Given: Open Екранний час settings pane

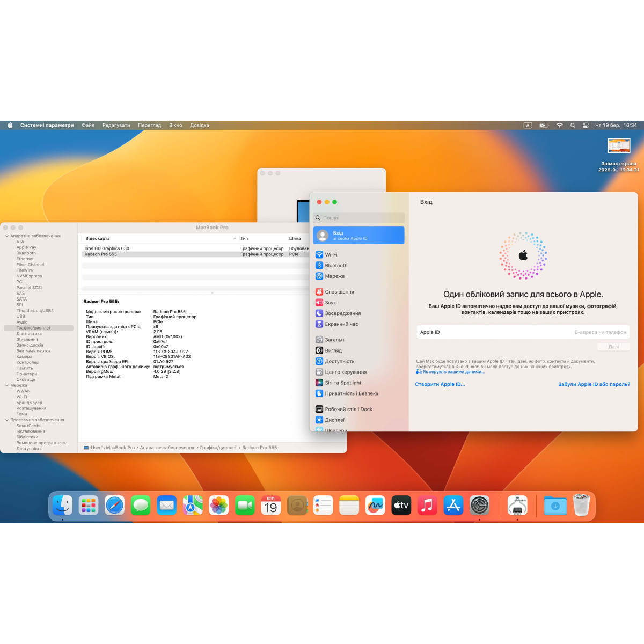Looking at the screenshot, I should click(358, 324).
